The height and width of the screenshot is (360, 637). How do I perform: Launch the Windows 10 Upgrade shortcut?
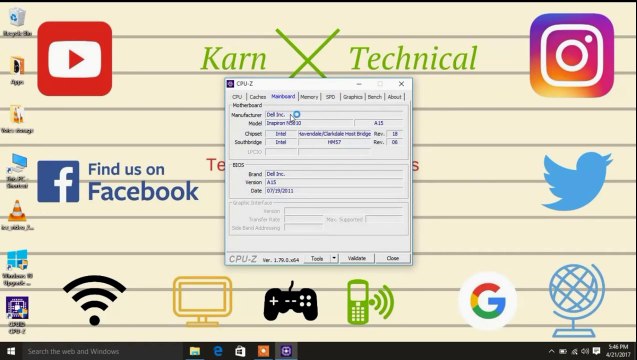[17, 267]
